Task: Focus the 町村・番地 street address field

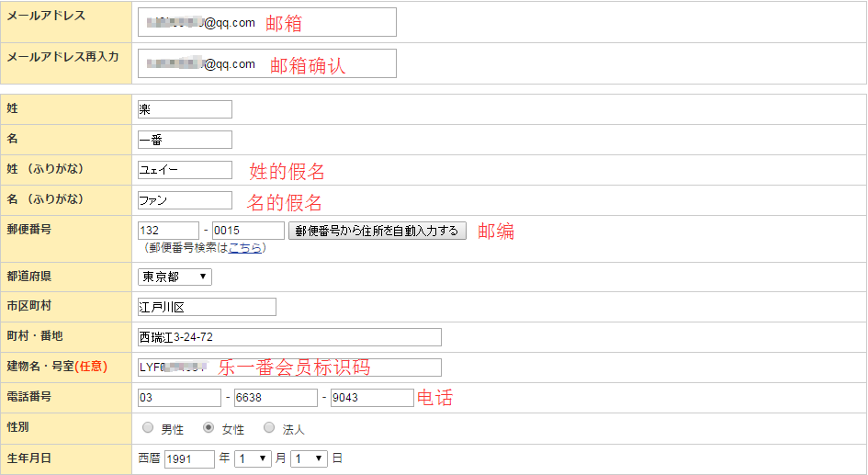Action: 289,337
